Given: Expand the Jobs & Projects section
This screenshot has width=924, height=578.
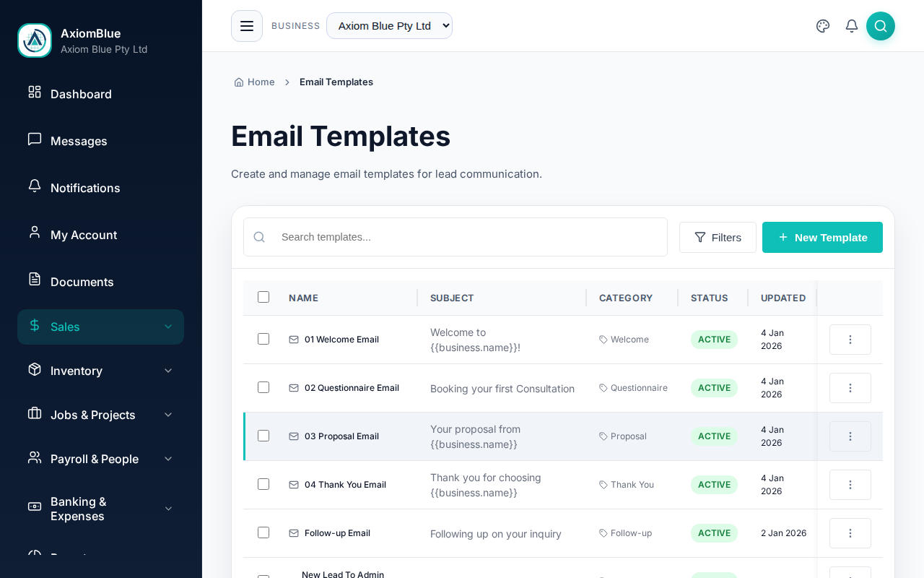Looking at the screenshot, I should click(100, 415).
